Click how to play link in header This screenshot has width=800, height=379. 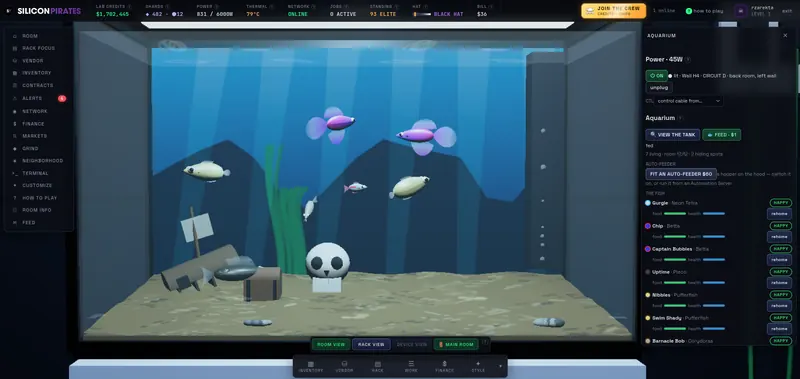(703, 11)
